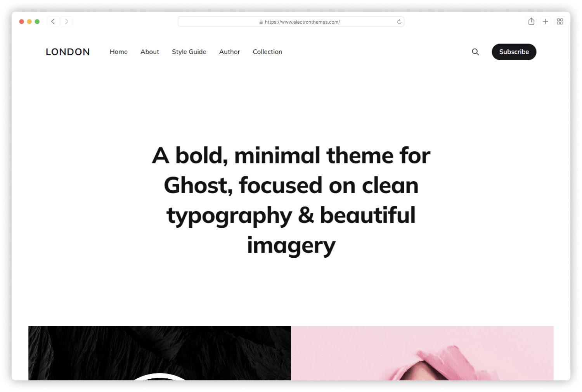Viewport: 582px width, 392px height.
Task: Close window with red traffic light
Action: (x=22, y=22)
